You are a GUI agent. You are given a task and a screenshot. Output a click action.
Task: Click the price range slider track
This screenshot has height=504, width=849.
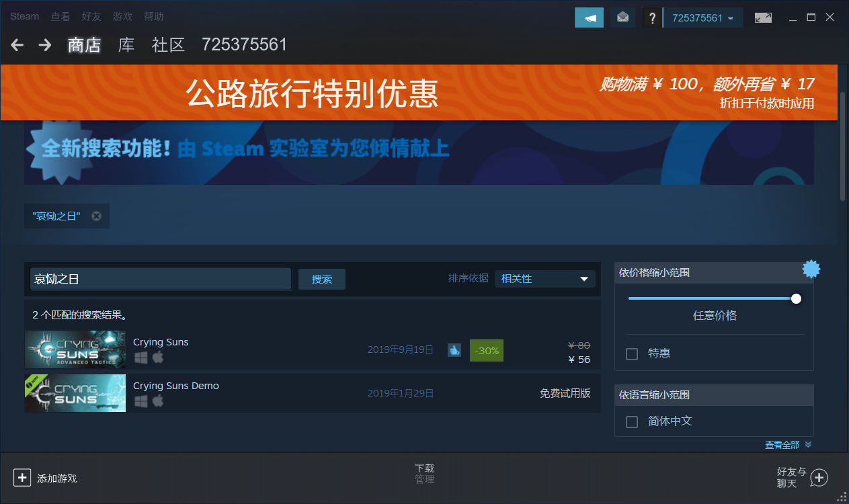[x=713, y=298]
